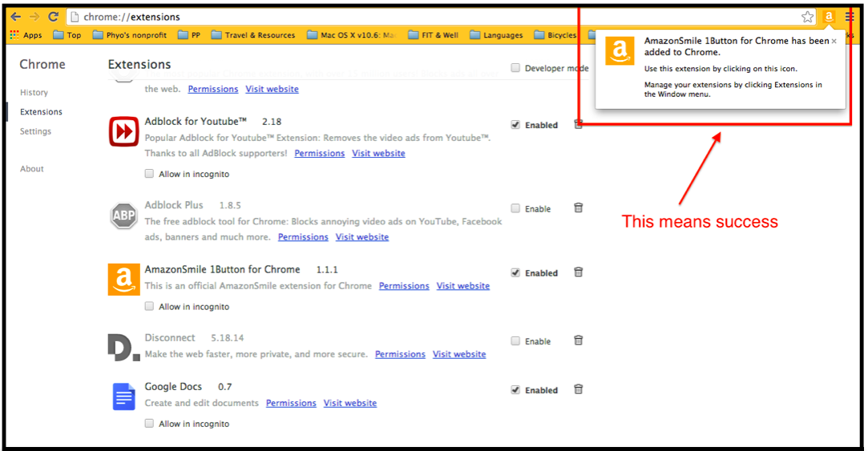
Task: Open the Languages bookmarks folder
Action: pos(497,35)
